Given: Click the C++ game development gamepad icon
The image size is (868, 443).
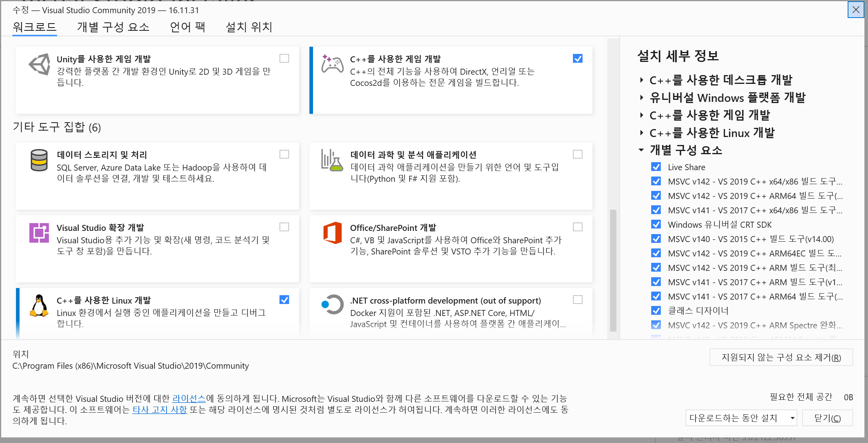Looking at the screenshot, I should (332, 64).
